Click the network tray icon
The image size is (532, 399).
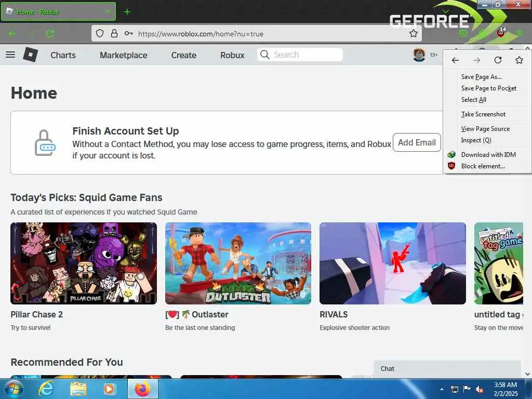pyautogui.click(x=455, y=390)
